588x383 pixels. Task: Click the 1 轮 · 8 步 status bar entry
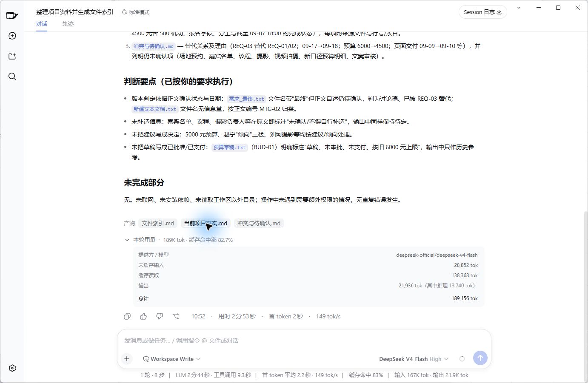152,375
